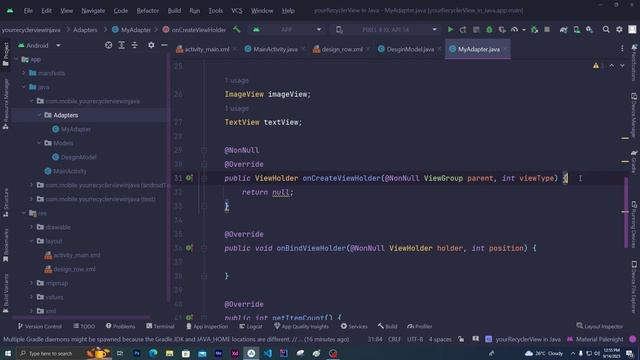The width and height of the screenshot is (640, 360).
Task: Click the Make Project hammer icon
Action: click(236, 29)
